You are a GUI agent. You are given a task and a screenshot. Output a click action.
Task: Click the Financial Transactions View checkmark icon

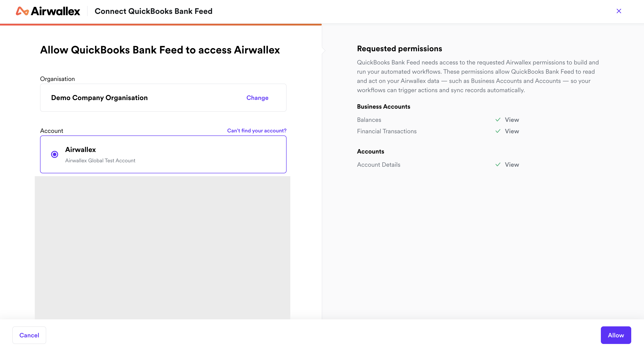[x=498, y=131]
